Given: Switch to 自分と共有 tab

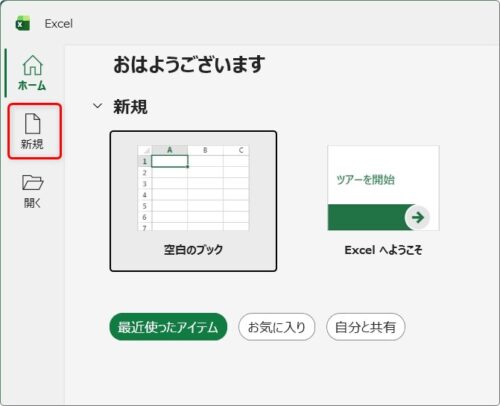Looking at the screenshot, I should (x=366, y=327).
